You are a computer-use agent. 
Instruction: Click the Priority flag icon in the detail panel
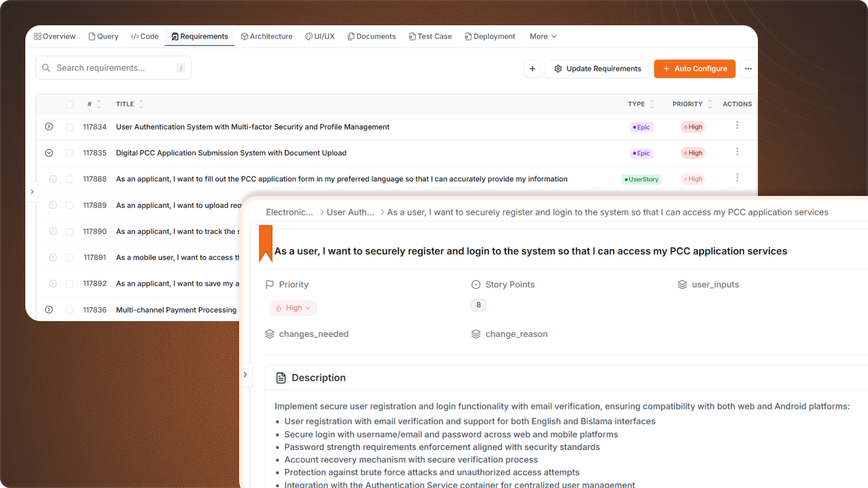(268, 284)
